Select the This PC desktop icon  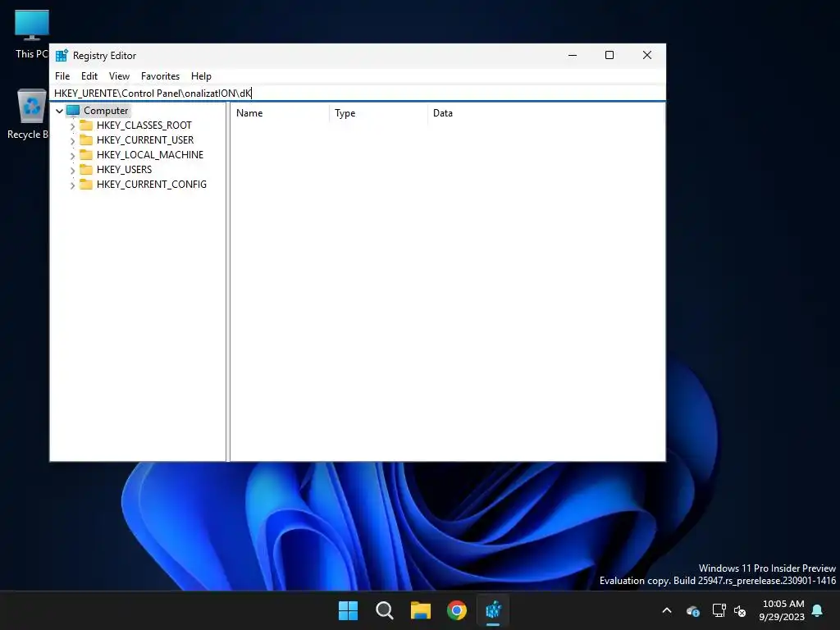coord(31,34)
